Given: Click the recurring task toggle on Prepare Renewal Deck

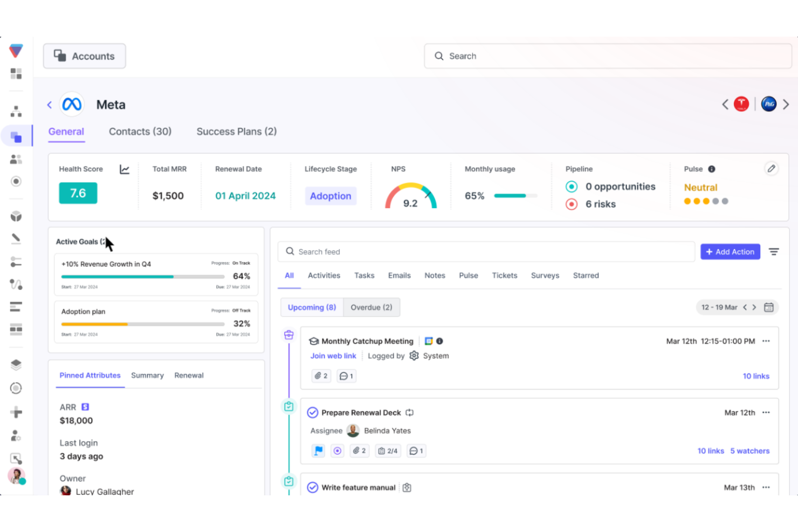Looking at the screenshot, I should click(409, 412).
